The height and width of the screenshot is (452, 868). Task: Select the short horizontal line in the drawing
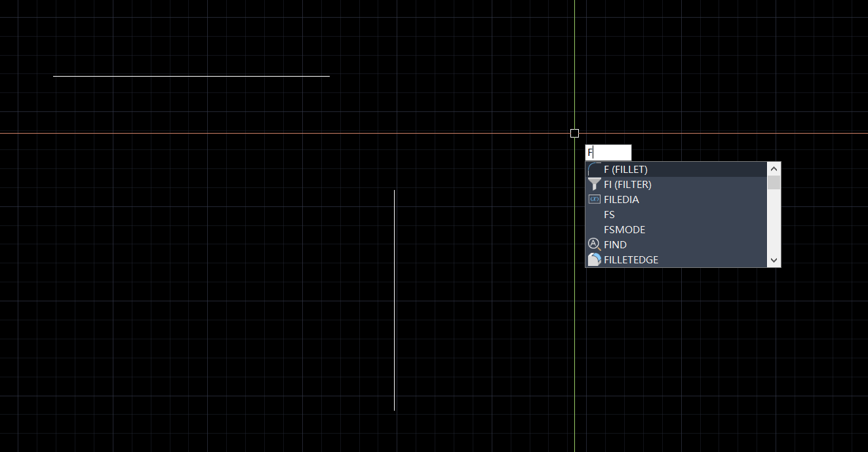pos(191,76)
